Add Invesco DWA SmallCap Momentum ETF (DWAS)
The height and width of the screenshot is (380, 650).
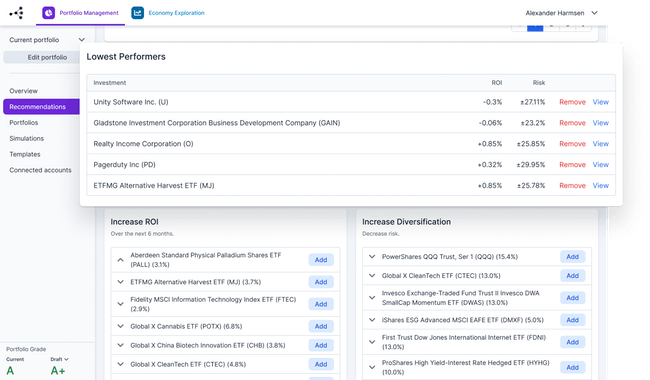point(572,298)
